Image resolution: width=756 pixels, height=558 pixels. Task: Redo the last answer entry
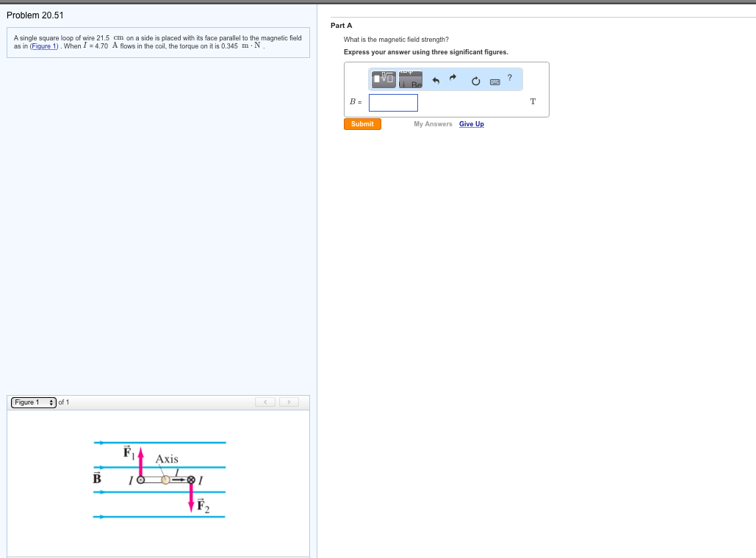click(453, 78)
